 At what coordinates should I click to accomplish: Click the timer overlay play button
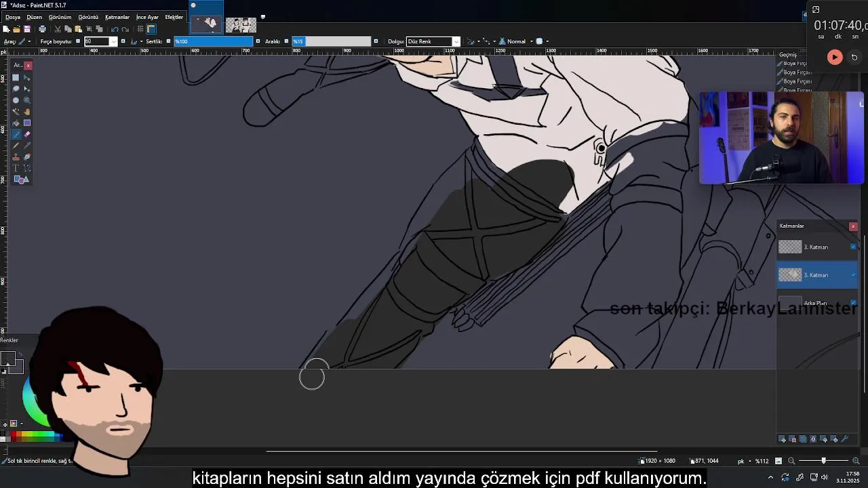(835, 58)
